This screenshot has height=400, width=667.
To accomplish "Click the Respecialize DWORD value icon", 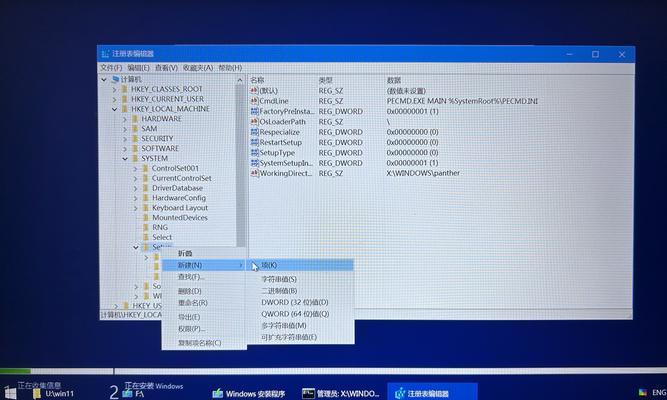I will point(254,132).
